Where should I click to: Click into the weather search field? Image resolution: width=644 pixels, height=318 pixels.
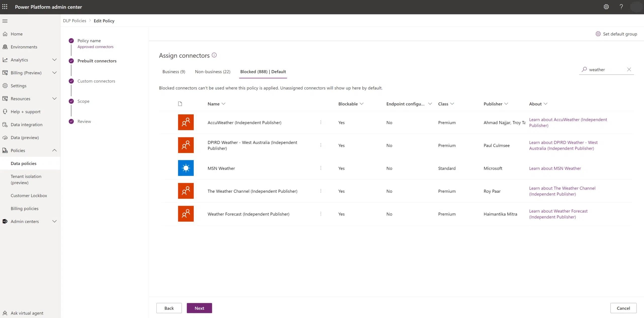tap(606, 70)
